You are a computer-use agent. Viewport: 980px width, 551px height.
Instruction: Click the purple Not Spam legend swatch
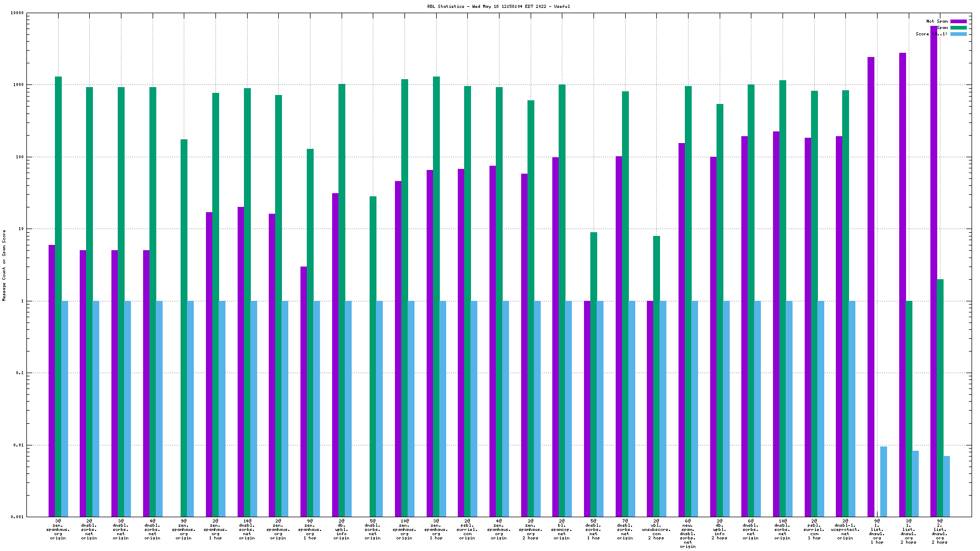click(x=958, y=21)
